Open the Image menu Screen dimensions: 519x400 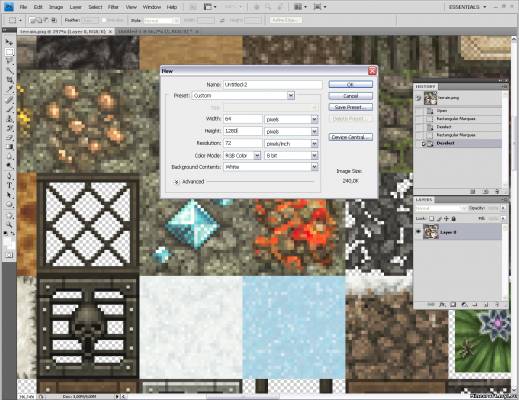tap(56, 7)
